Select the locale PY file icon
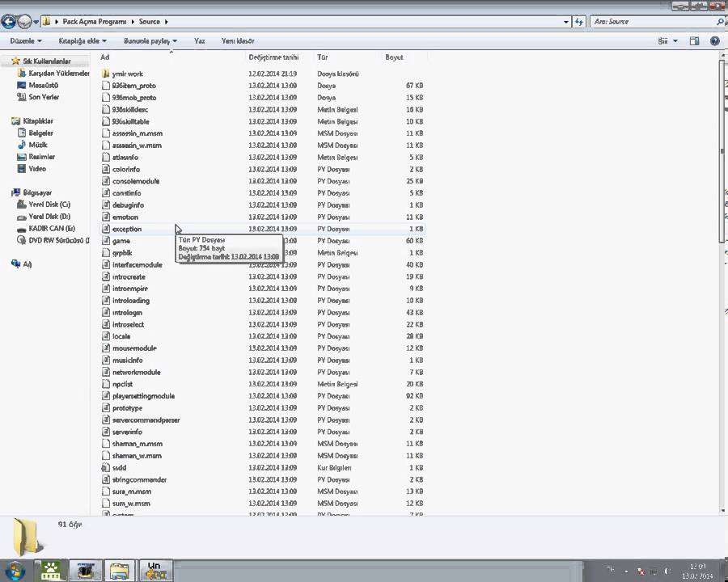The width and height of the screenshot is (728, 582). coord(105,336)
